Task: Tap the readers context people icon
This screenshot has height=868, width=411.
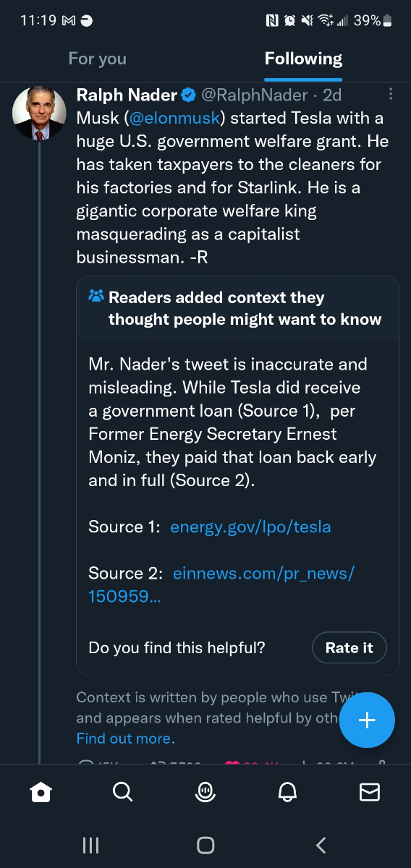Action: 96,296
